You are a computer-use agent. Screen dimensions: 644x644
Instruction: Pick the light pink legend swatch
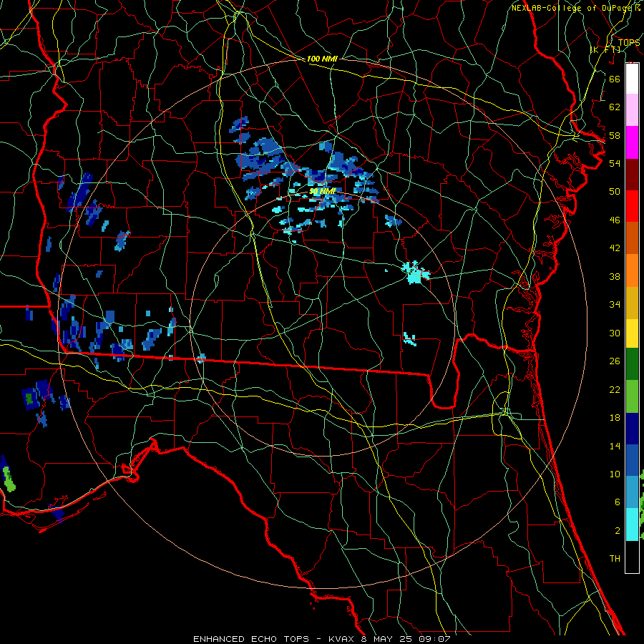[632, 110]
